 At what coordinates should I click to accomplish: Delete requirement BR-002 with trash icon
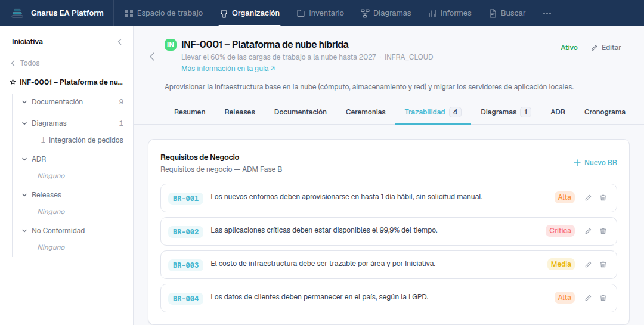click(x=603, y=231)
